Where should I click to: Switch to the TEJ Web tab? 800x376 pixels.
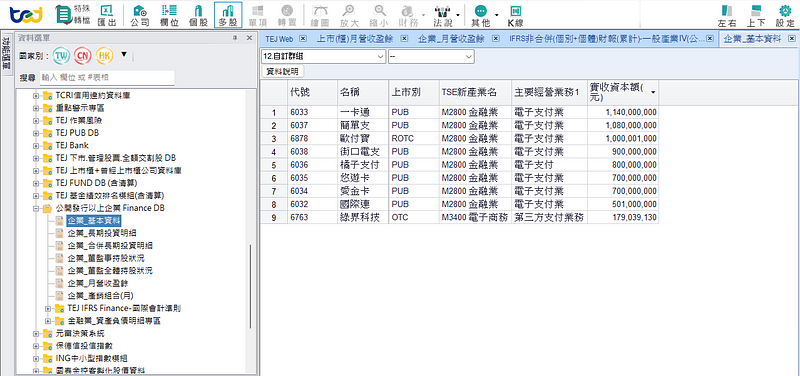click(x=280, y=38)
